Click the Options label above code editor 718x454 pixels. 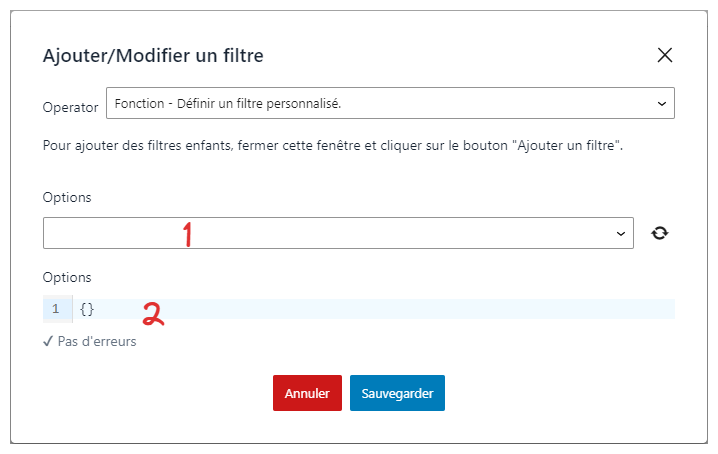coord(67,277)
